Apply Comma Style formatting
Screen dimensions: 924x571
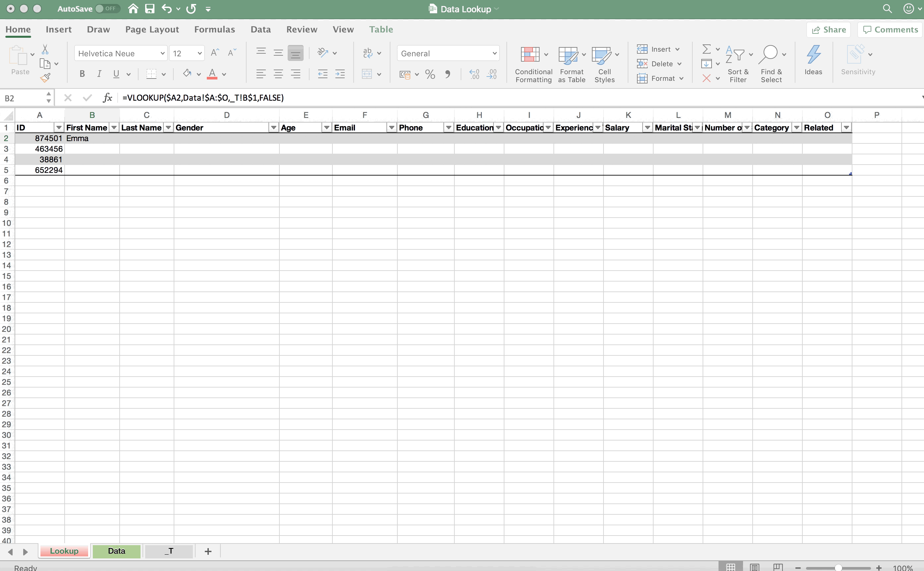tap(447, 74)
